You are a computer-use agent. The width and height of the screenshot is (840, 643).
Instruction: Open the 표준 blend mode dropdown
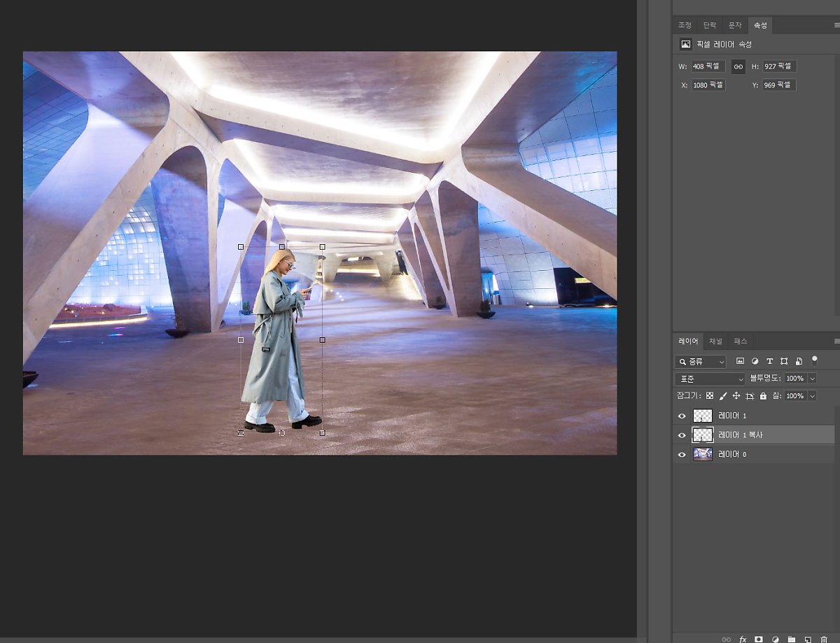(x=710, y=379)
